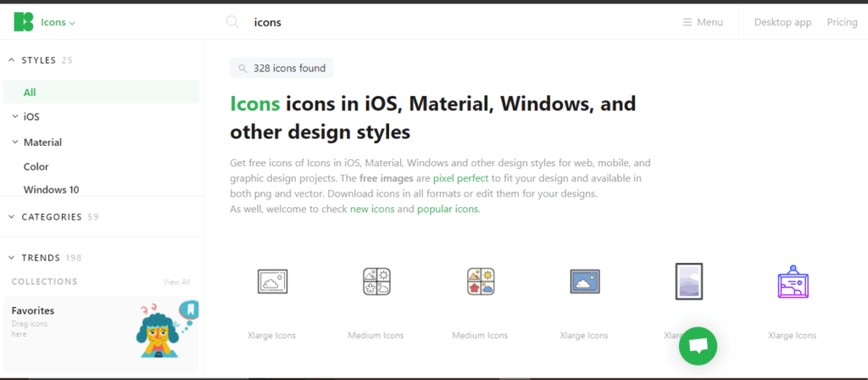Open the Pricing page
The width and height of the screenshot is (868, 380).
pos(842,22)
